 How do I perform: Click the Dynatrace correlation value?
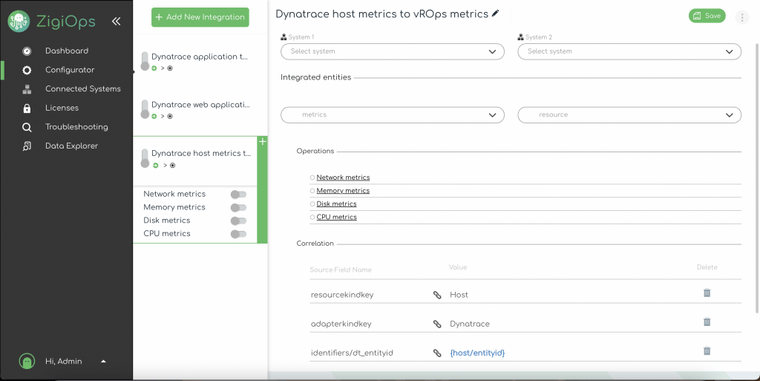pyautogui.click(x=470, y=324)
